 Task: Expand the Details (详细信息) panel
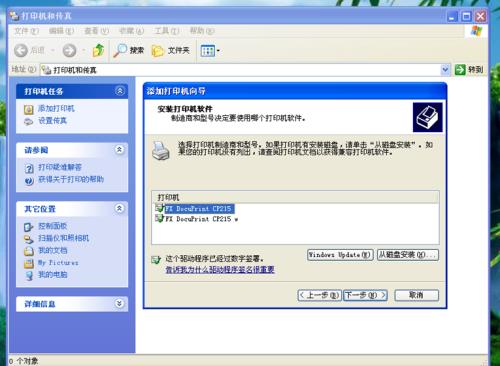tap(119, 303)
